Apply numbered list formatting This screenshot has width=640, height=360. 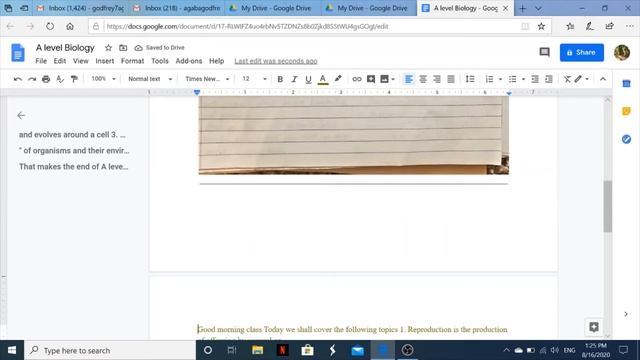point(489,79)
